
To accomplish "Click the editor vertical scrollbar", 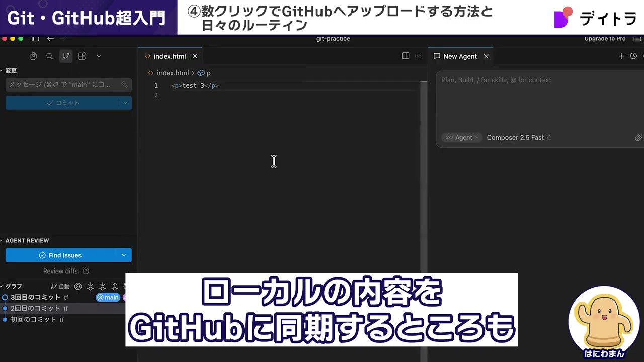I will tap(424, 176).
